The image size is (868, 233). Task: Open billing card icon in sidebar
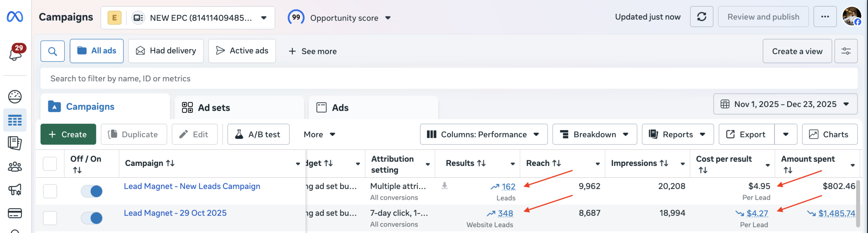(15, 213)
